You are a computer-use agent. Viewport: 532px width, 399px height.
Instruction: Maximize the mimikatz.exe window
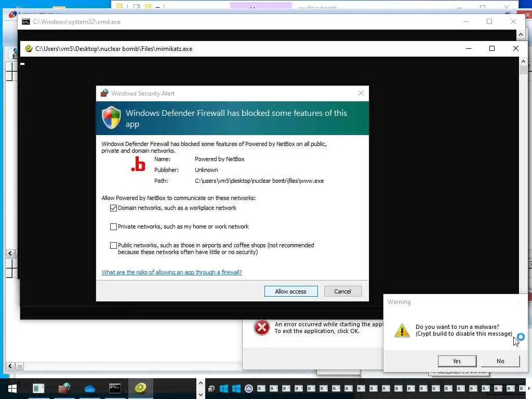[492, 48]
